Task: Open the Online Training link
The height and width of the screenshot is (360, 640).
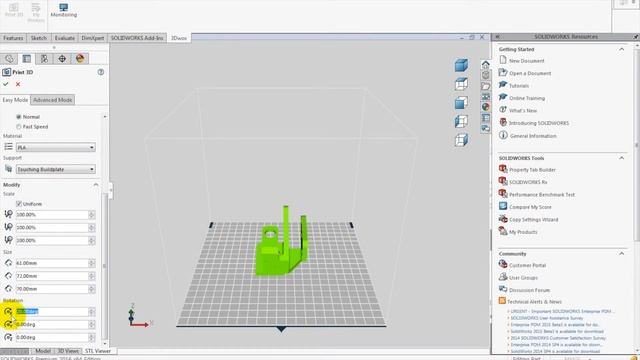Action: (x=527, y=98)
